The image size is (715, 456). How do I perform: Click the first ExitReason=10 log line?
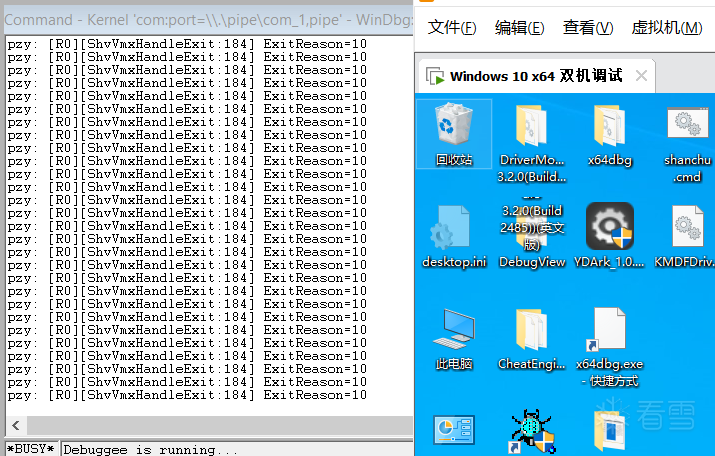[187, 44]
